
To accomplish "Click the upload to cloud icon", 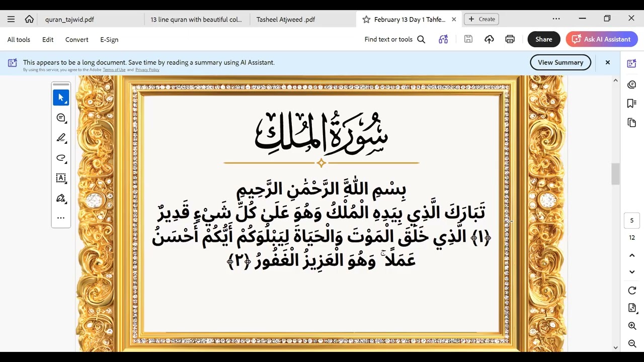I will pos(489,39).
